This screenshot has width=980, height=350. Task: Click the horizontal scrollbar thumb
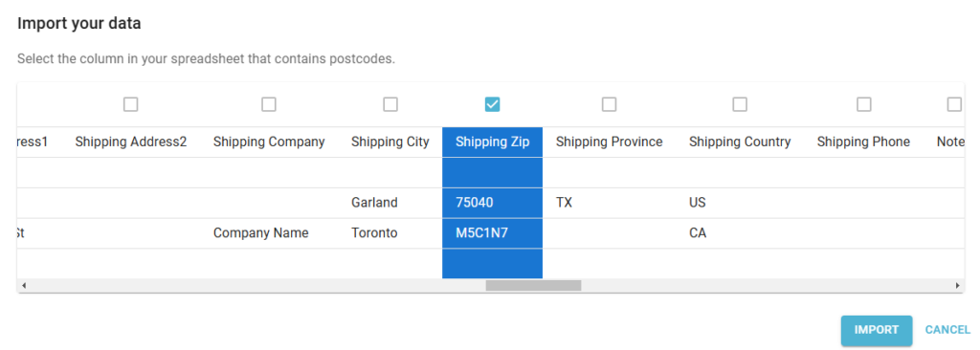[533, 286]
